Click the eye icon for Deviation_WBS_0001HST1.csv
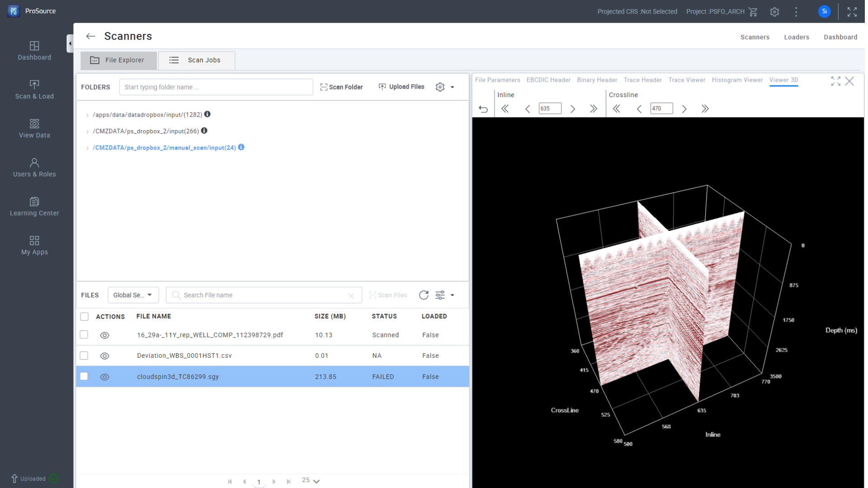 (104, 356)
